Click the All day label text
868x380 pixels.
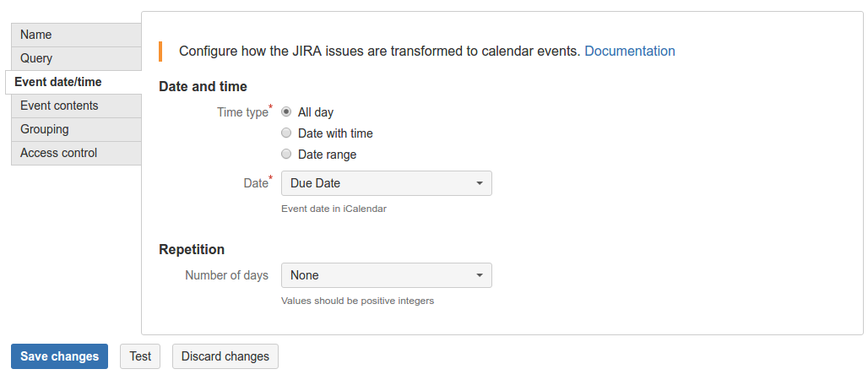pyautogui.click(x=316, y=112)
